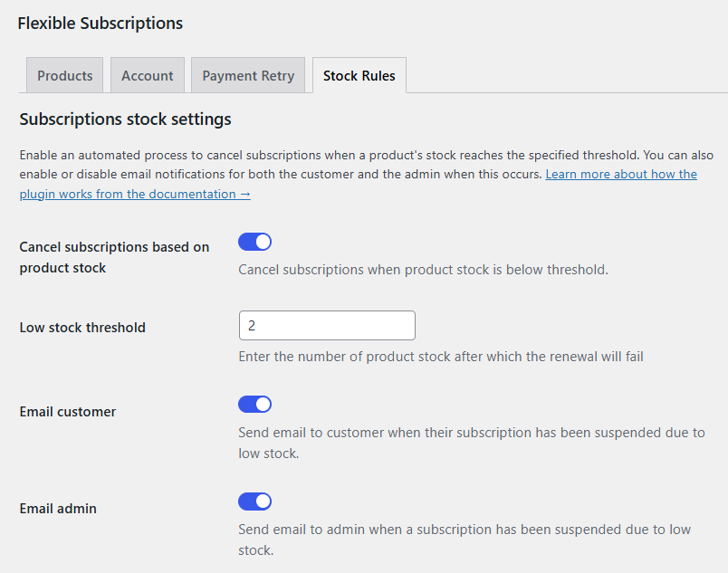
Task: Click the Flexible Subscriptions page title
Action: [101, 24]
